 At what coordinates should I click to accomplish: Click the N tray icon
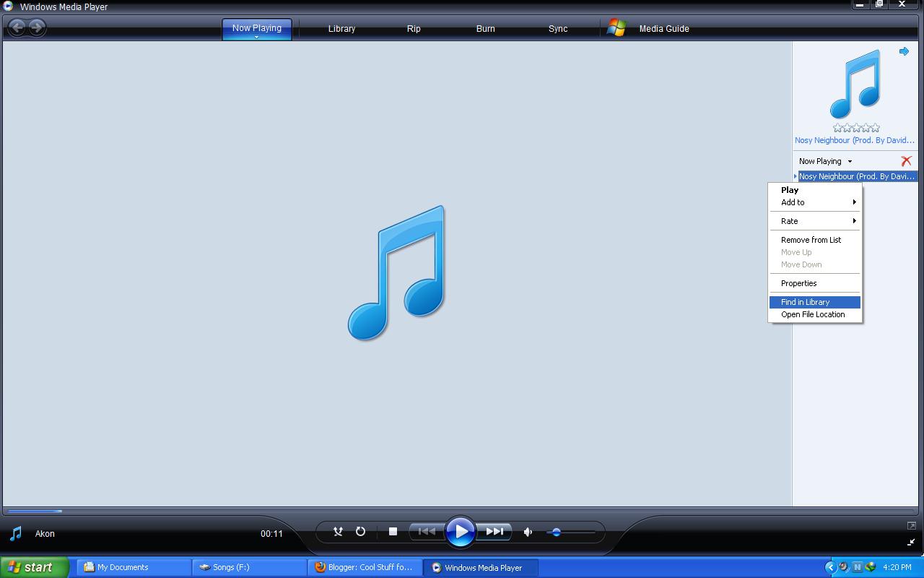click(x=857, y=567)
